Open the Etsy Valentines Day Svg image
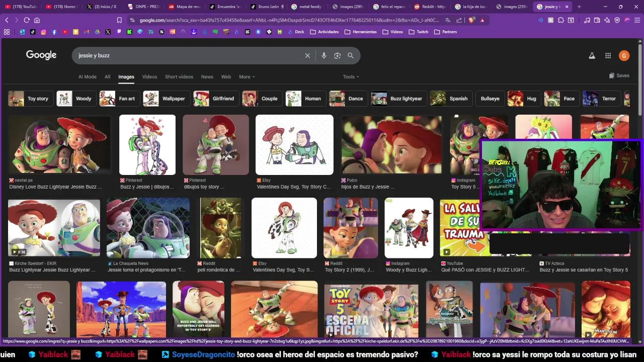The height and width of the screenshot is (362, 644). pos(294,145)
